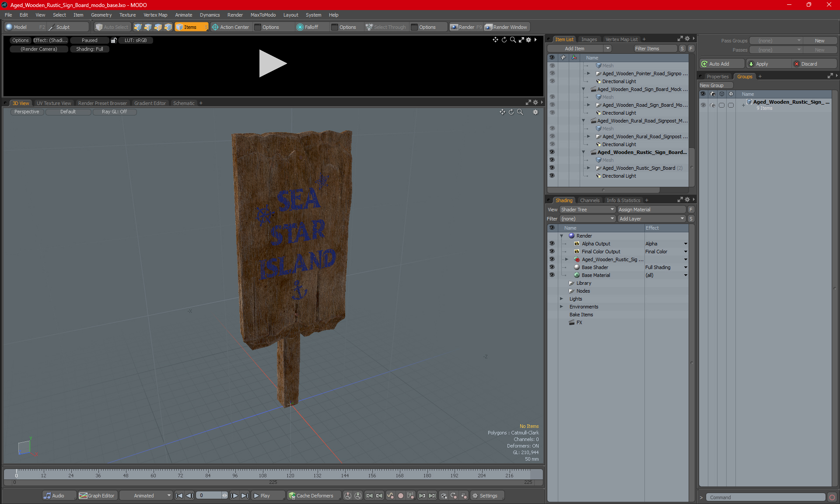The height and width of the screenshot is (504, 840).
Task: Click New button beside Pass Groups
Action: (819, 41)
